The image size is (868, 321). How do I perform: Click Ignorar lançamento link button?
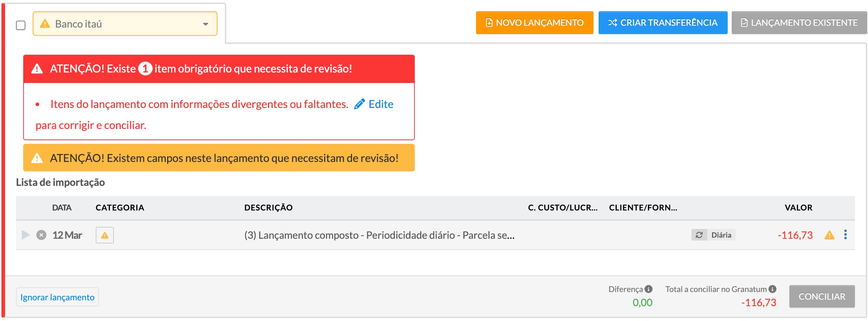point(57,297)
